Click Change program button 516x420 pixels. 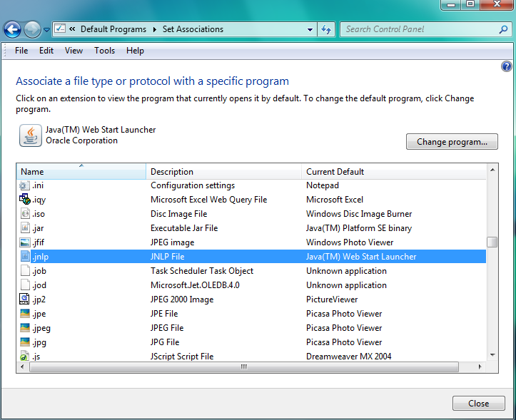(452, 142)
